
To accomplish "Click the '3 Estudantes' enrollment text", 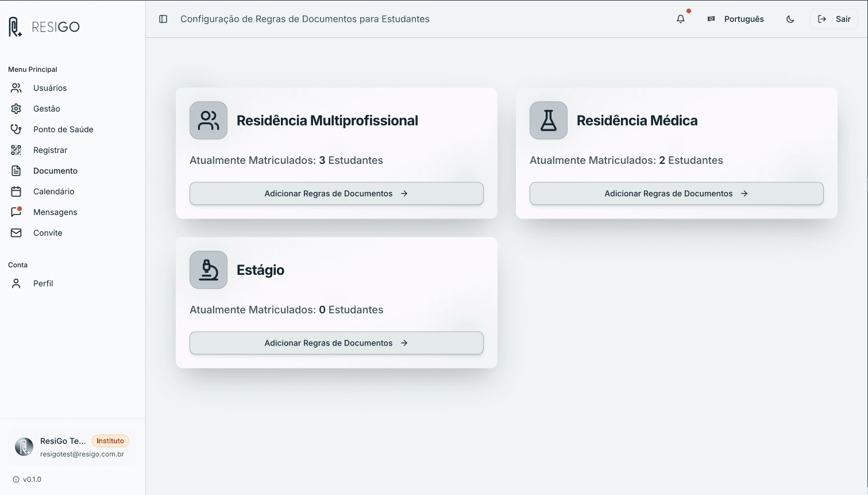I will click(x=351, y=160).
